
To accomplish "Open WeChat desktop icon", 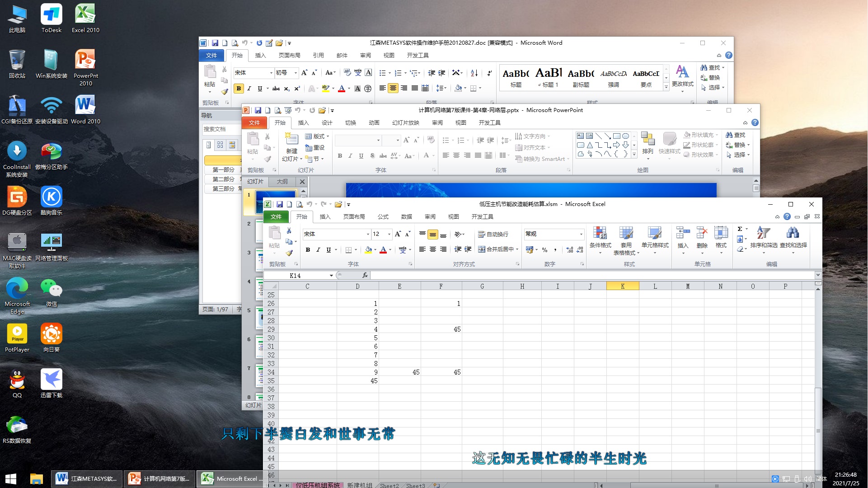I will click(x=51, y=292).
